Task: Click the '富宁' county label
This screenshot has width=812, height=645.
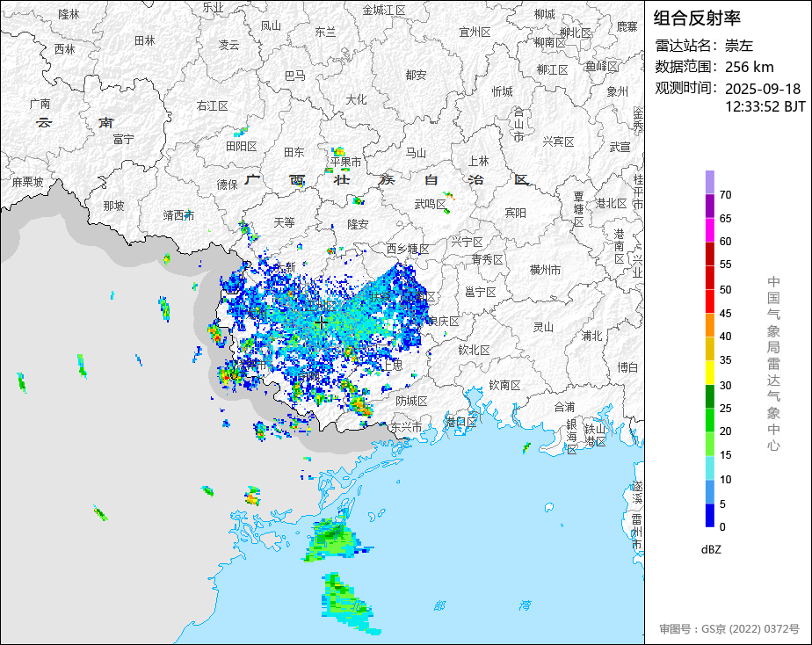Action: (123, 139)
